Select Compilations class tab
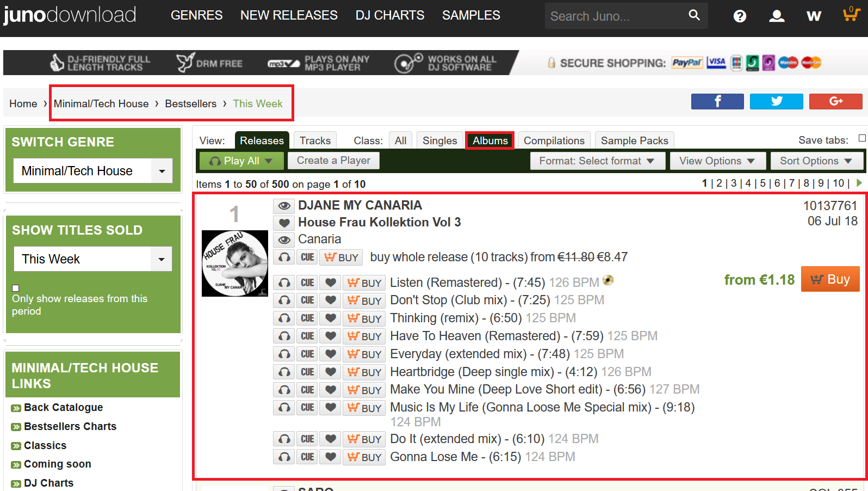868x491 pixels. [x=554, y=140]
